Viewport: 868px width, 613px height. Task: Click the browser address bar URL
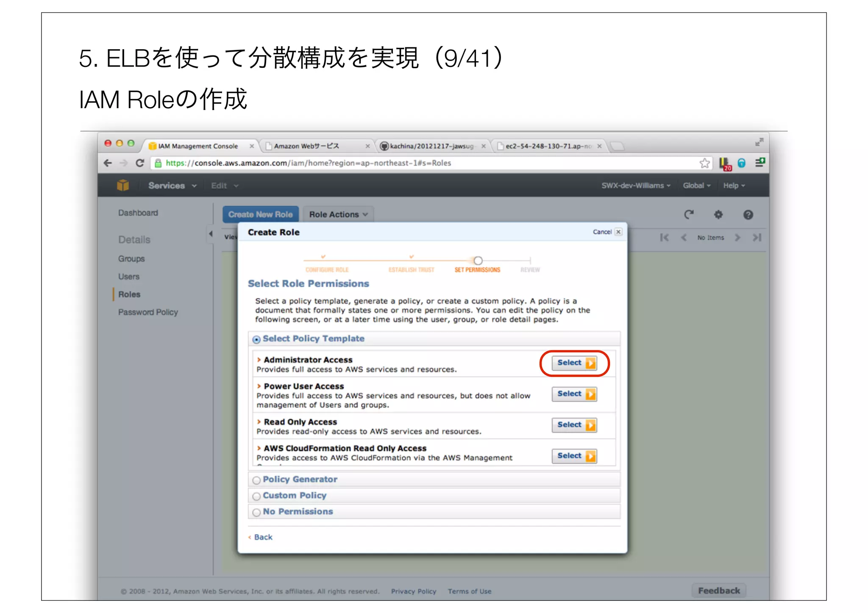click(x=309, y=163)
